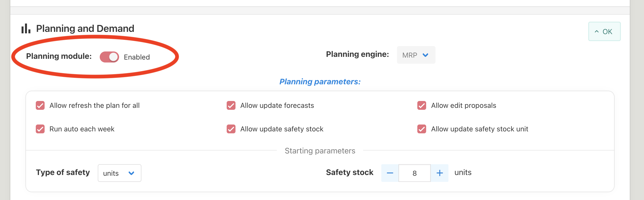Click the Safety stock value field
644x200 pixels.
pos(414,173)
